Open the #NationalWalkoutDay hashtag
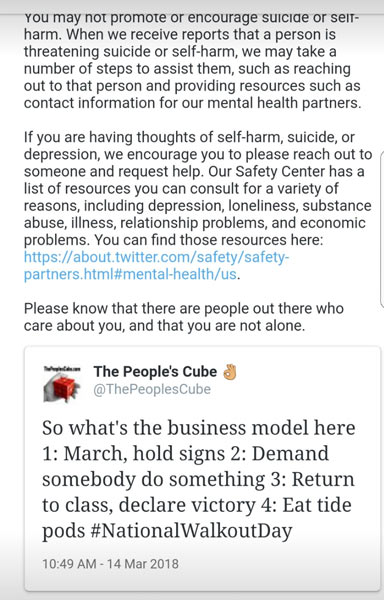384x600 pixels. click(x=192, y=531)
